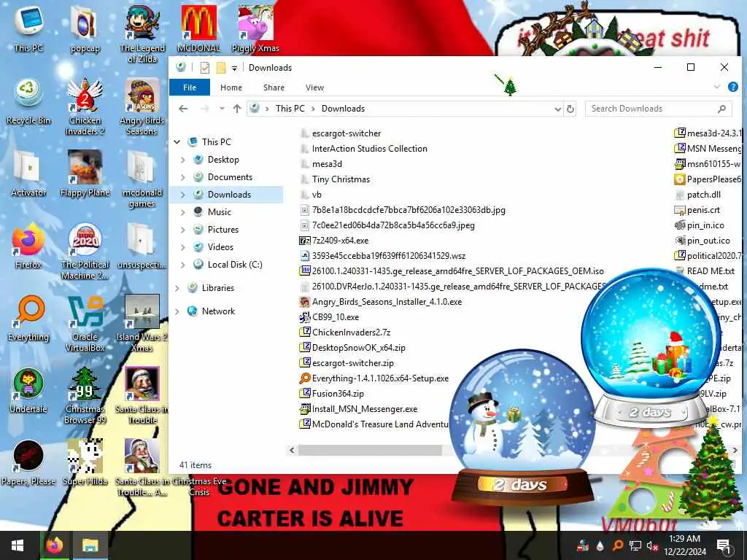747x560 pixels.
Task: Launch Angry Birds Seasons shortcut
Action: 142,106
